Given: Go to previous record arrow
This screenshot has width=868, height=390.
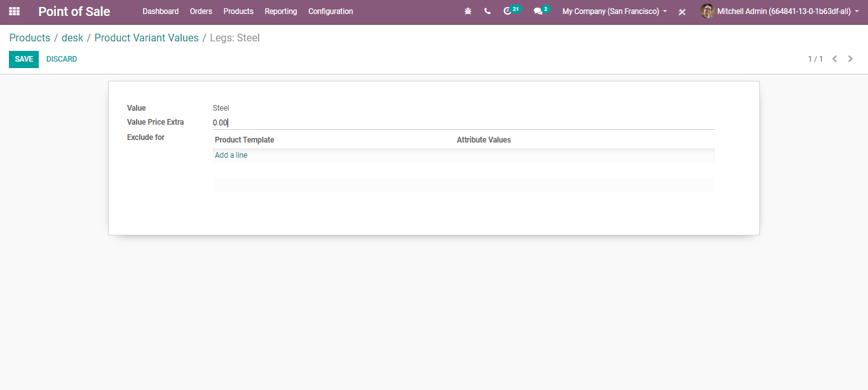Looking at the screenshot, I should click(834, 59).
